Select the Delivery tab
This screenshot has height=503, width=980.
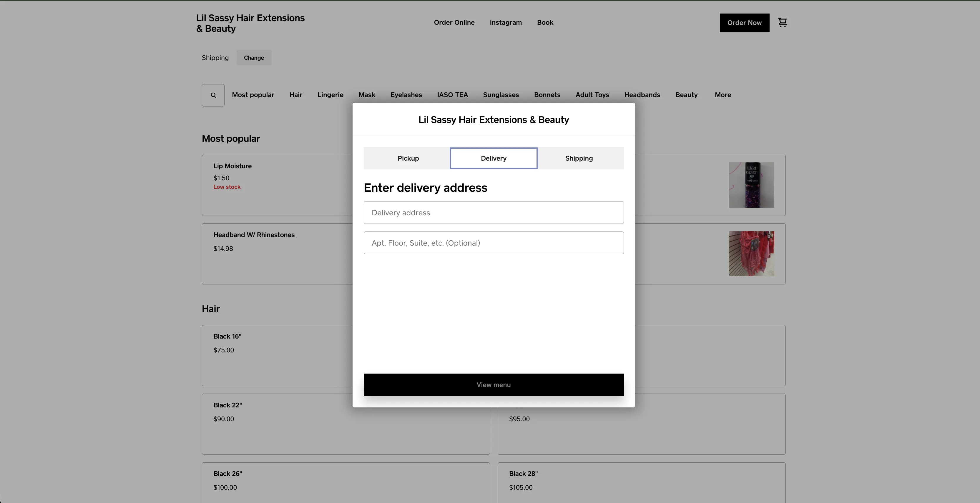click(494, 158)
